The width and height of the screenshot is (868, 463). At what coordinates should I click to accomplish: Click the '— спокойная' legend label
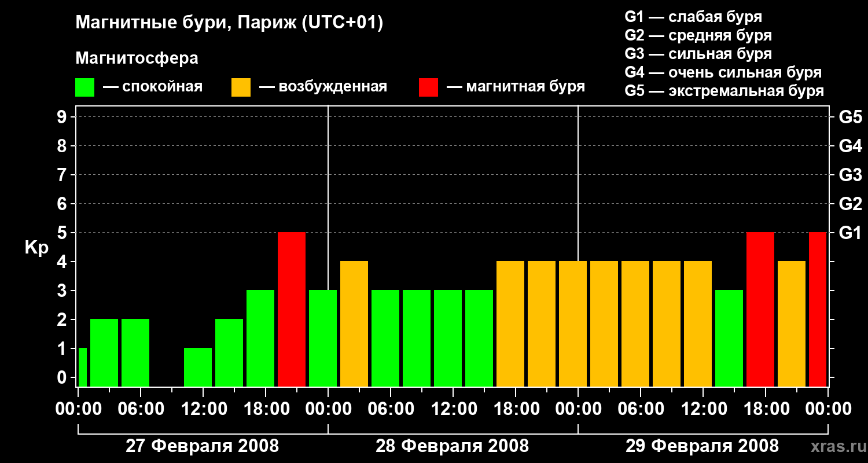point(153,87)
